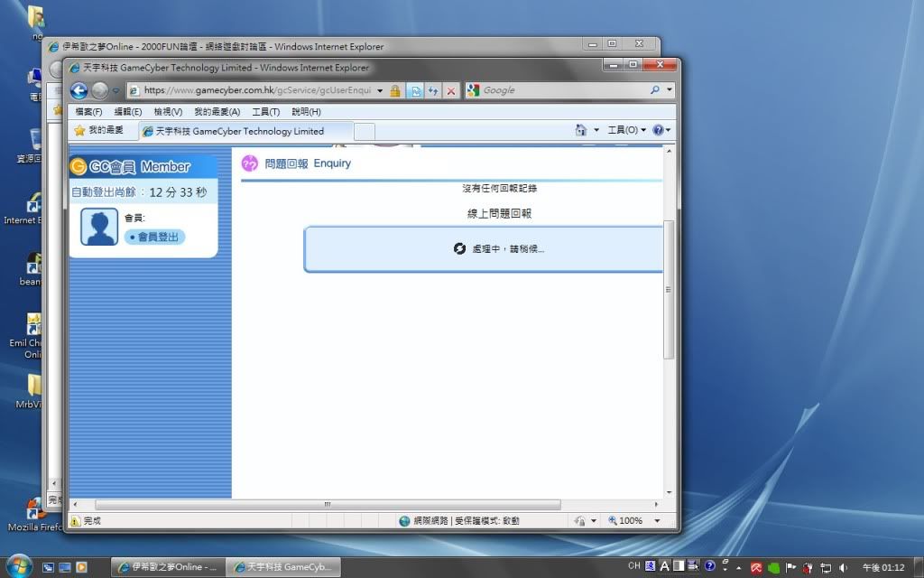The height and width of the screenshot is (578, 924).
Task: Expand the address bar URL history dropdown
Action: [x=380, y=91]
